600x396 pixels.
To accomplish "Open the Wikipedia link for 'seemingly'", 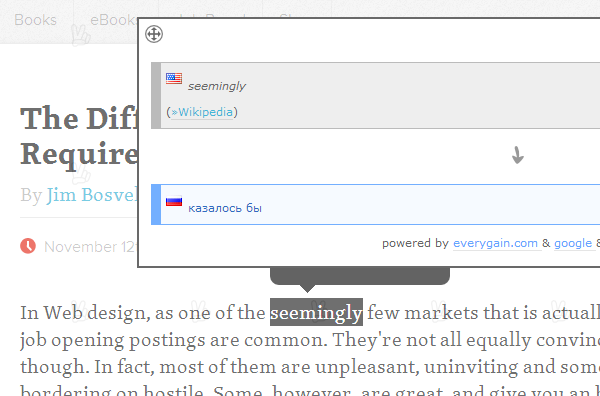I will tap(202, 112).
